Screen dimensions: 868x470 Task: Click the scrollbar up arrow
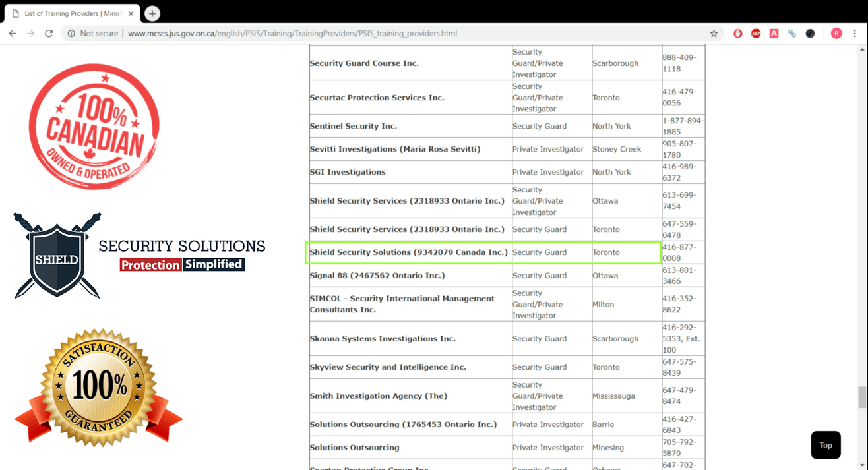pyautogui.click(x=862, y=50)
